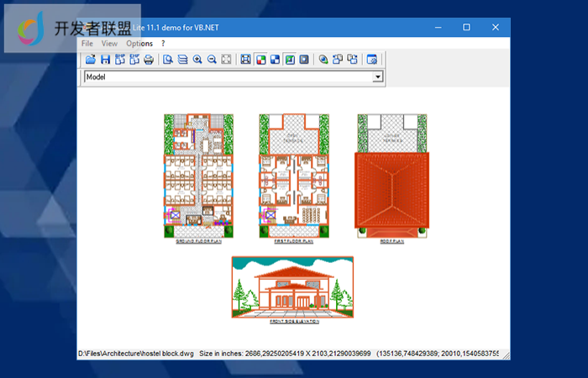Toggle the pressed green-framed toolbar button
Image resolution: width=588 pixels, height=378 pixels.
point(289,60)
